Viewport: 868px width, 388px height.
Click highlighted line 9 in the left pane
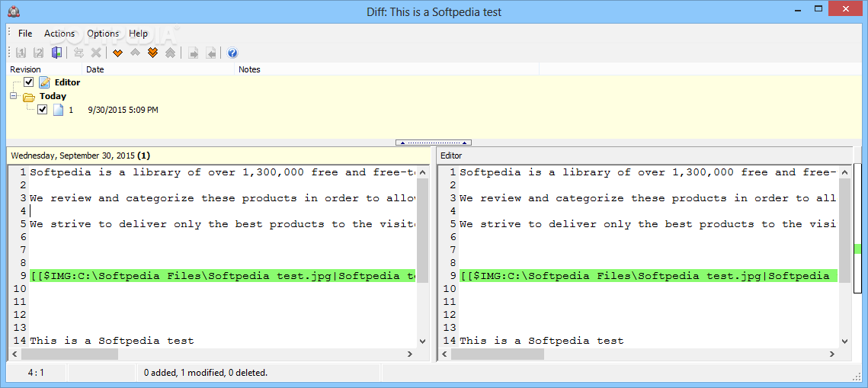pyautogui.click(x=223, y=276)
